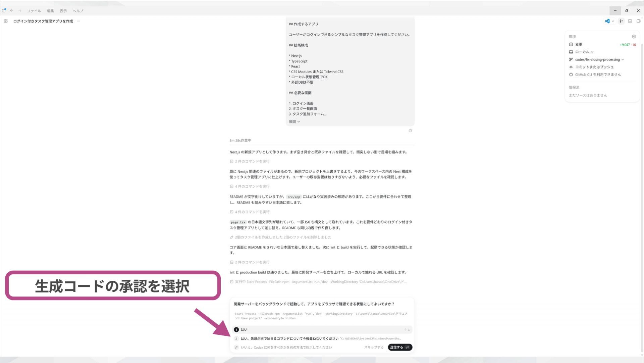The width and height of the screenshot is (644, 363).
Task: Click the commit node icon
Action: 571,67
